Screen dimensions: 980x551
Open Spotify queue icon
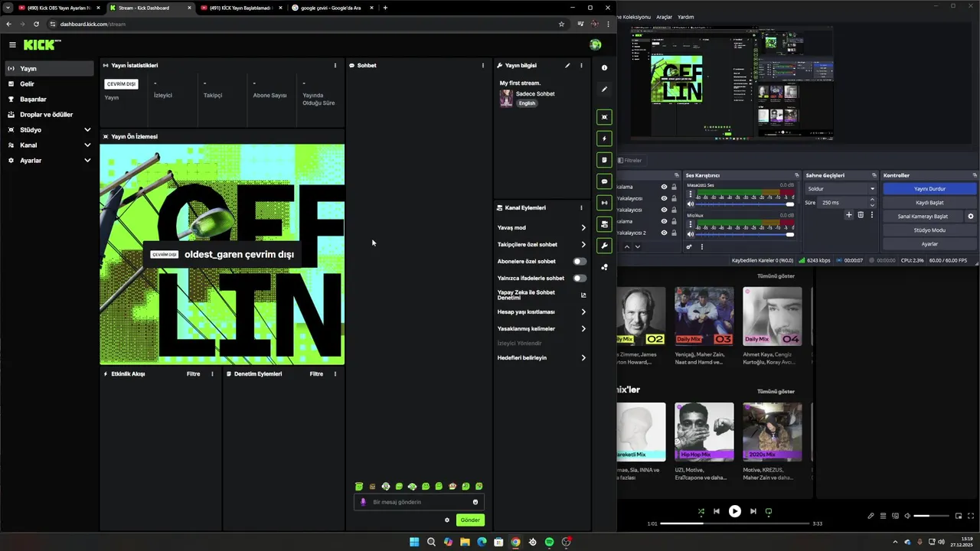pos(883,516)
